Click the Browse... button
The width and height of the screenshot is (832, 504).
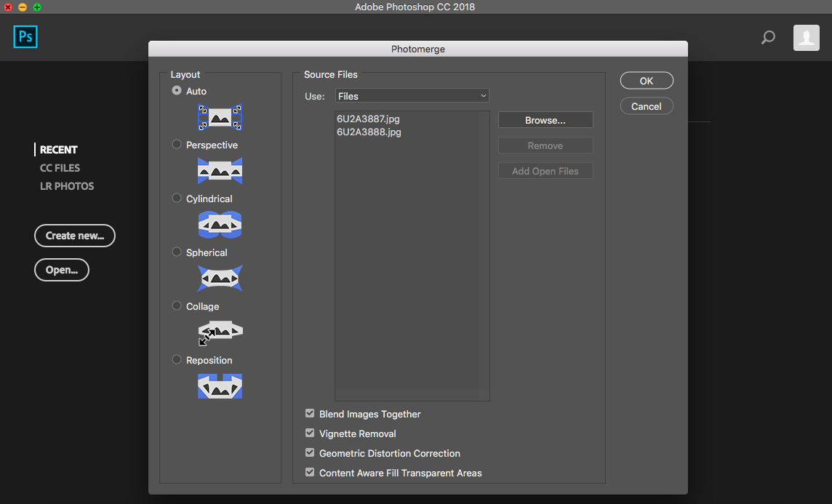(545, 120)
